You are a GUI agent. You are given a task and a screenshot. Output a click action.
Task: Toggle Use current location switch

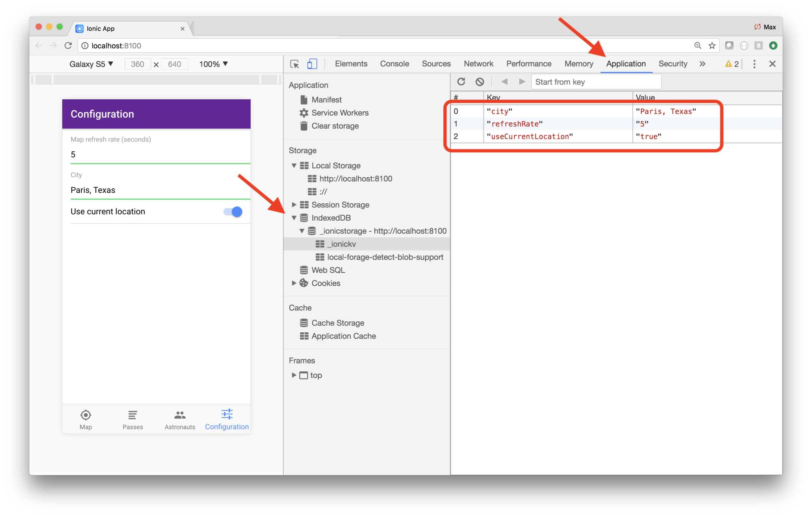pyautogui.click(x=233, y=212)
